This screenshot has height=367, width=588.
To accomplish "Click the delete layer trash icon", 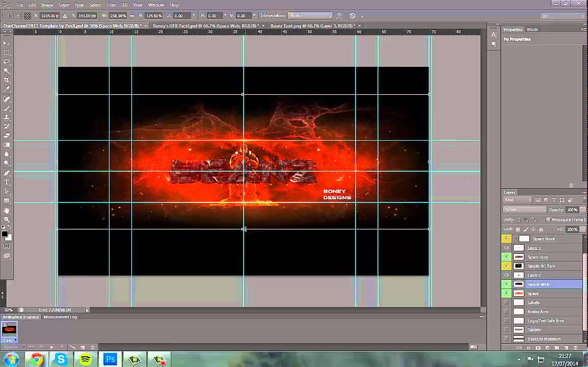I will pos(576,348).
